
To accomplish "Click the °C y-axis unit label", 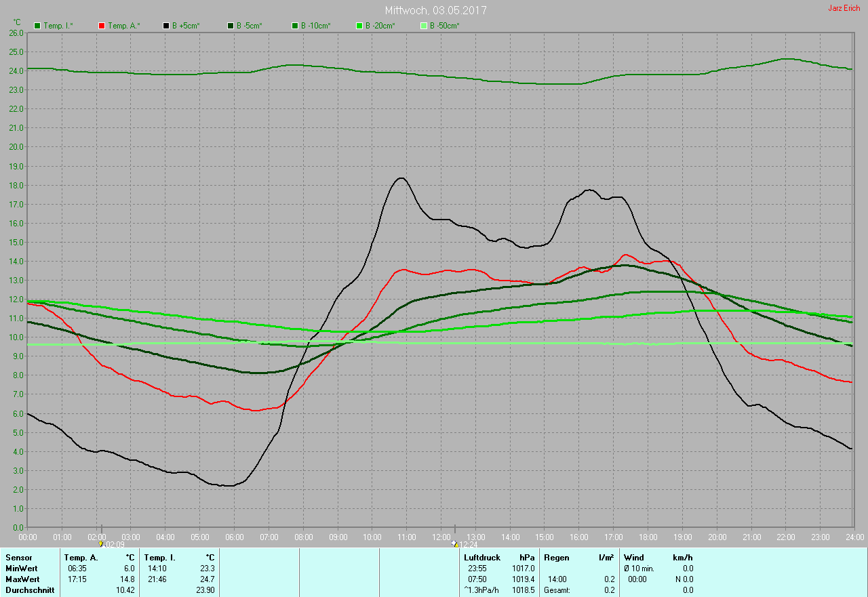I will click(x=17, y=22).
